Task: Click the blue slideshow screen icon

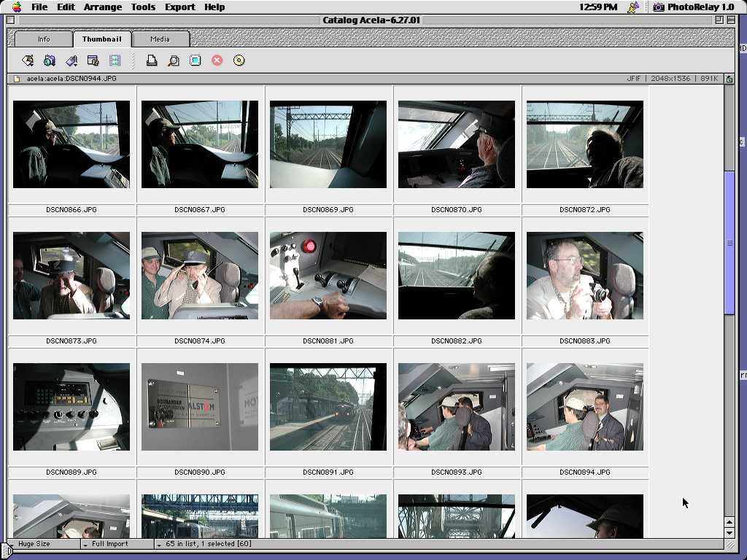Action: click(x=196, y=61)
